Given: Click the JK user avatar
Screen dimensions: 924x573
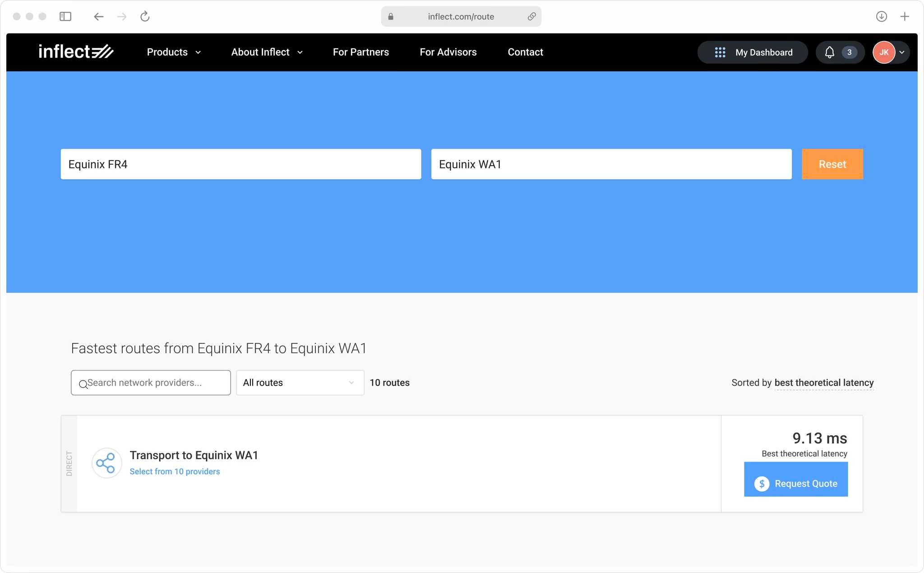Looking at the screenshot, I should (884, 52).
